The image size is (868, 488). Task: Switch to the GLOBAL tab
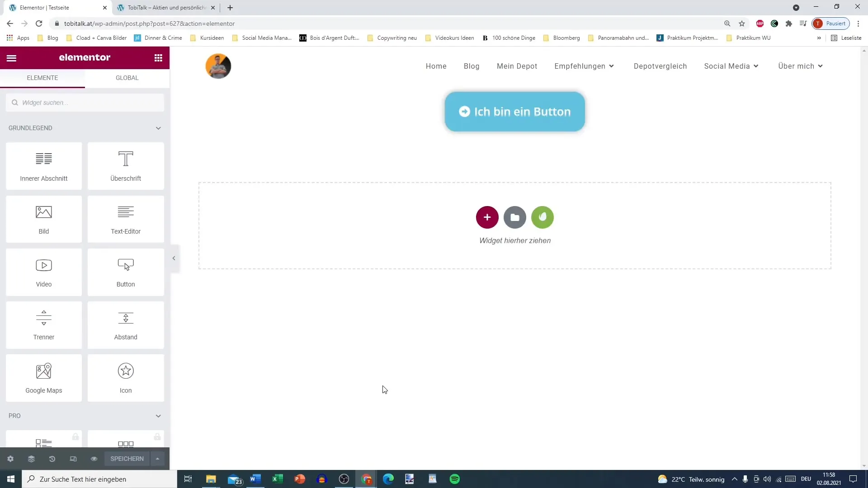click(127, 77)
